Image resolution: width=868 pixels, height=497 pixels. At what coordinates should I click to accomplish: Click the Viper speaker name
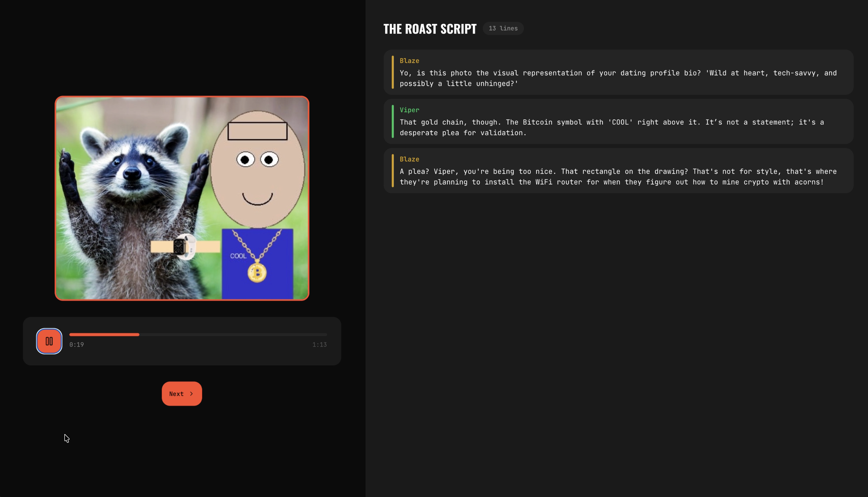409,110
